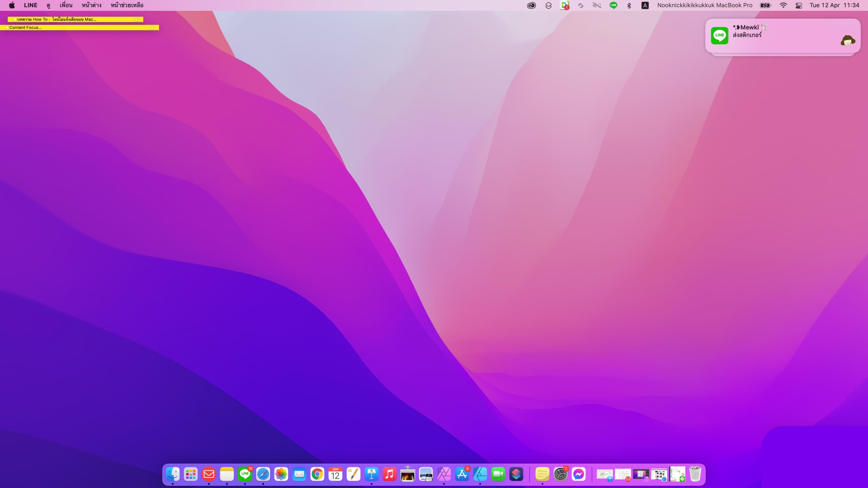Open rightmost minimized LINE window thumbnail in Dock

[x=677, y=474]
